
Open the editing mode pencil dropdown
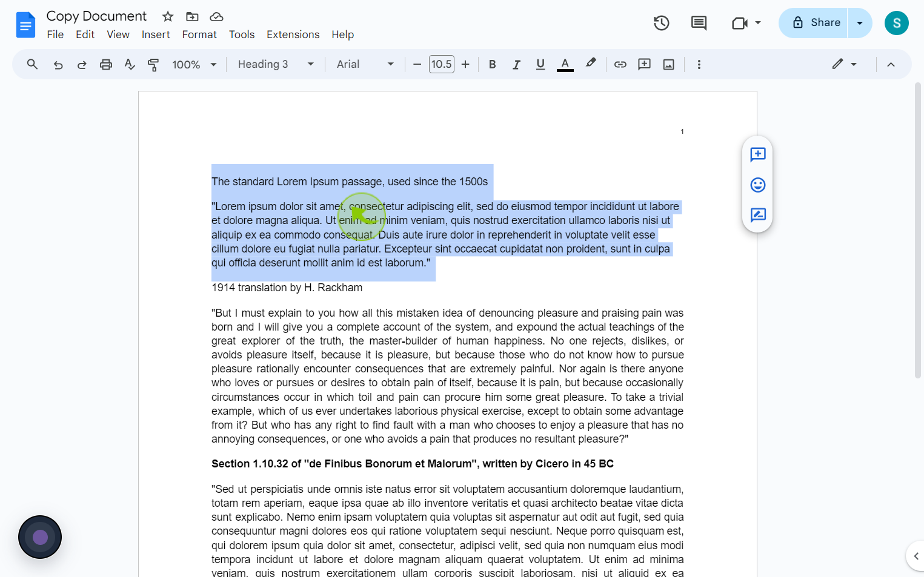click(x=845, y=64)
